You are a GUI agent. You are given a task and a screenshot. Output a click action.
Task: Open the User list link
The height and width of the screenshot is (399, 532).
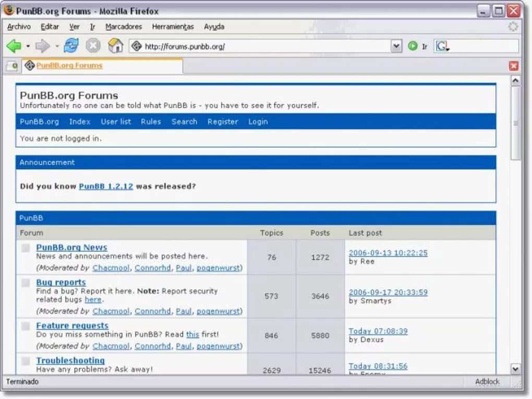[116, 122]
